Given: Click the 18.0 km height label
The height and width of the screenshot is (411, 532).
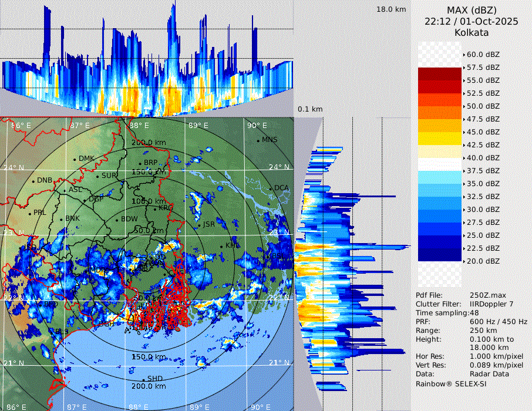Looking at the screenshot, I should (x=391, y=9).
